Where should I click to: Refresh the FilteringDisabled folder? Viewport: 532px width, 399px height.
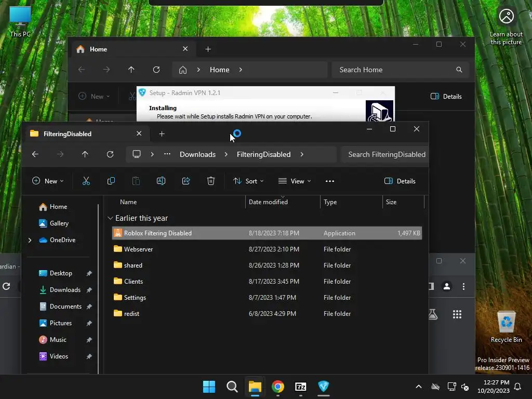[x=110, y=154]
